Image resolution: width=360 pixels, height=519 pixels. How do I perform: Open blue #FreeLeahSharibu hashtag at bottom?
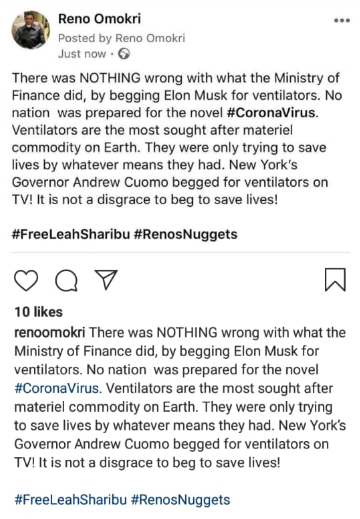click(71, 500)
